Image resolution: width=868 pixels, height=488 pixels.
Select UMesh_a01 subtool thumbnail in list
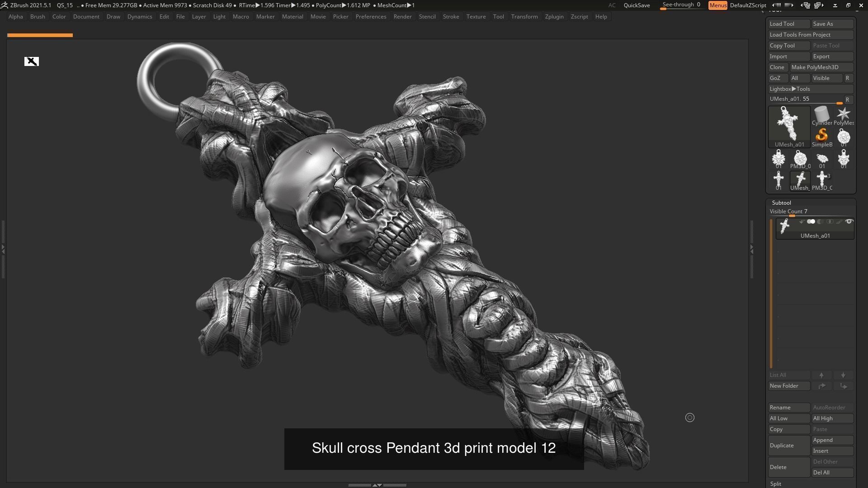pos(785,226)
